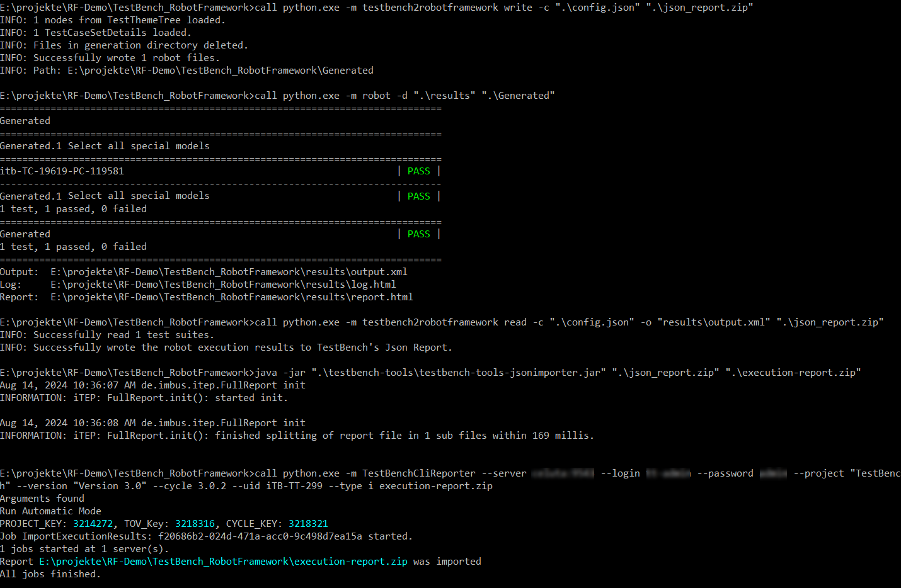Click PASS beside 'Generated.1 Select all special models'
The width and height of the screenshot is (901, 588).
point(418,196)
